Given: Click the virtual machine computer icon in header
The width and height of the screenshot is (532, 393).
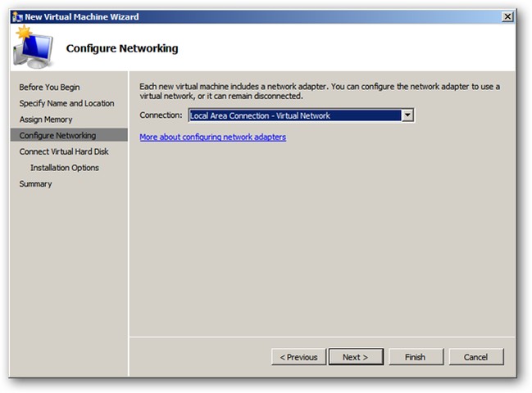Looking at the screenshot, I should [x=34, y=47].
